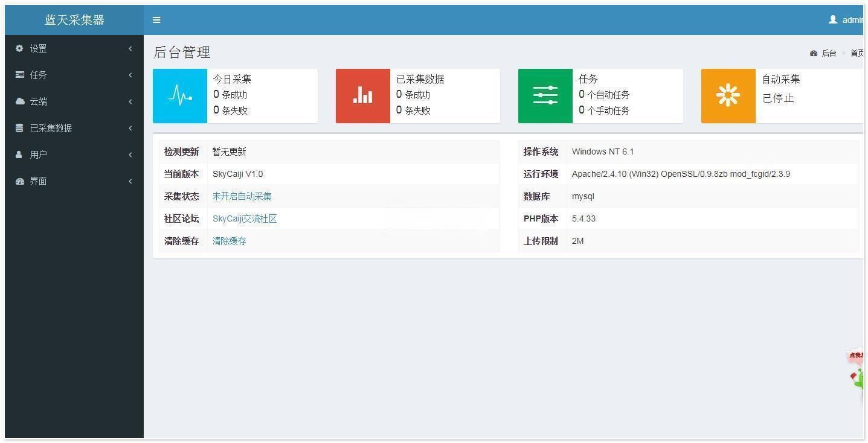Open the SkyCaiji交流社区 community link
Screen dimensions: 868x443
(x=245, y=218)
